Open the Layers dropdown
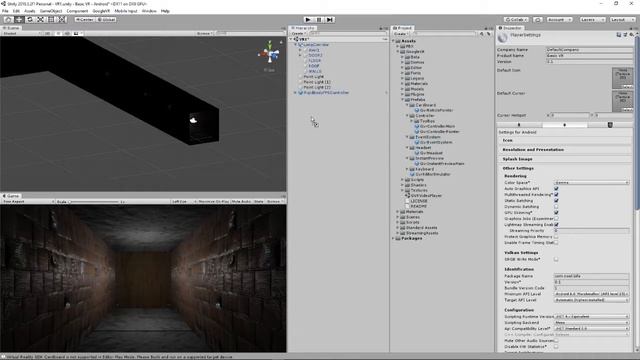 tap(592, 20)
